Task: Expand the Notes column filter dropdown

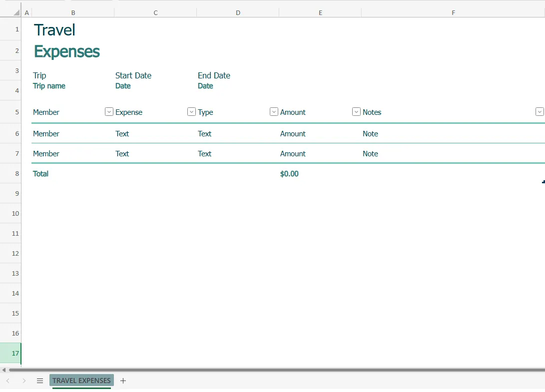Action: pyautogui.click(x=540, y=112)
